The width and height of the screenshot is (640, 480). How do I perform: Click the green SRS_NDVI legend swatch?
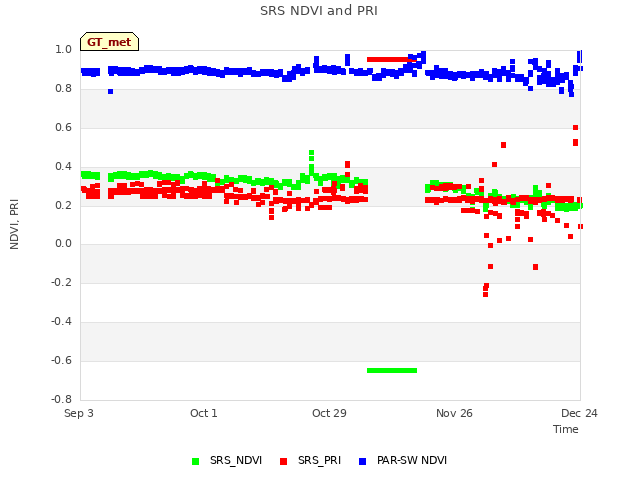196,461
